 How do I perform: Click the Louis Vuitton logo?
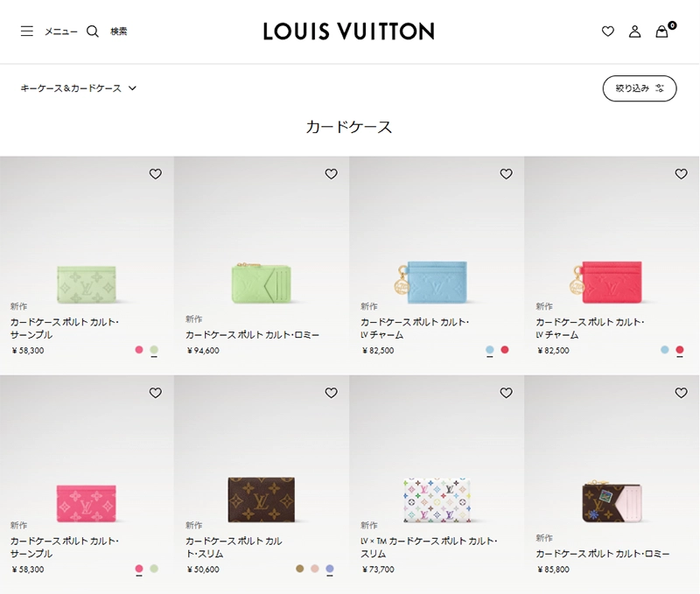(x=348, y=31)
